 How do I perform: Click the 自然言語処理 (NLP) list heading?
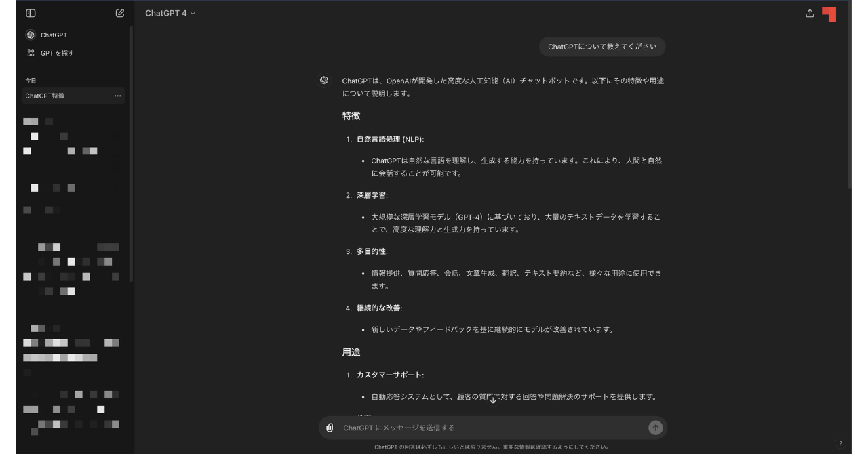tap(390, 139)
